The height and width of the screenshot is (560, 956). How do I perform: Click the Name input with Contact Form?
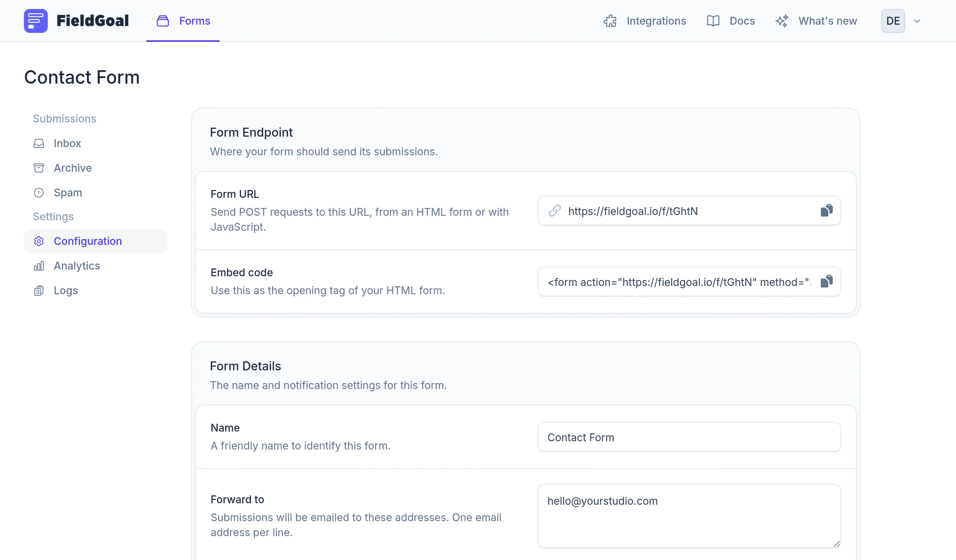point(689,437)
